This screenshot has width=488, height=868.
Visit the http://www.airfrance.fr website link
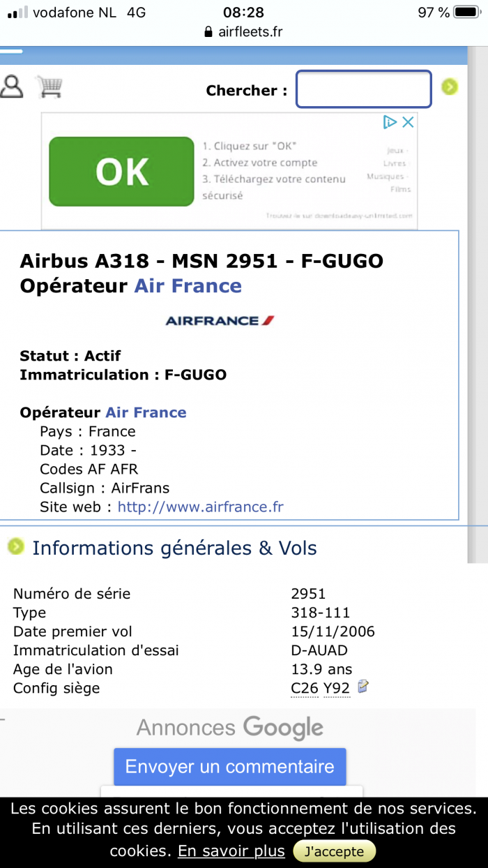(200, 507)
